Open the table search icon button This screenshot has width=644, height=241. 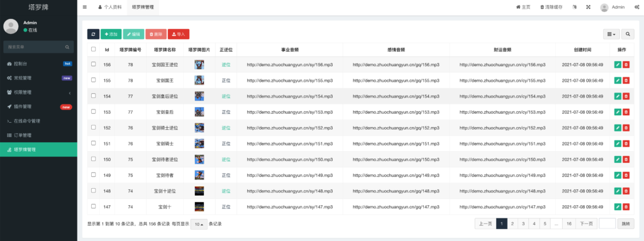click(628, 34)
